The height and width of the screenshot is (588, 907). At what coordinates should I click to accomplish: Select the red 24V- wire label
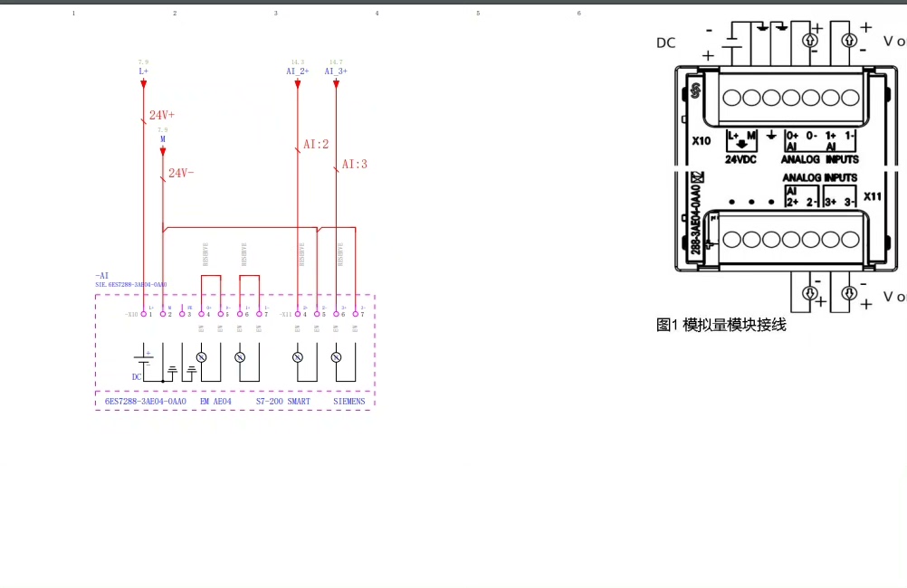click(181, 173)
